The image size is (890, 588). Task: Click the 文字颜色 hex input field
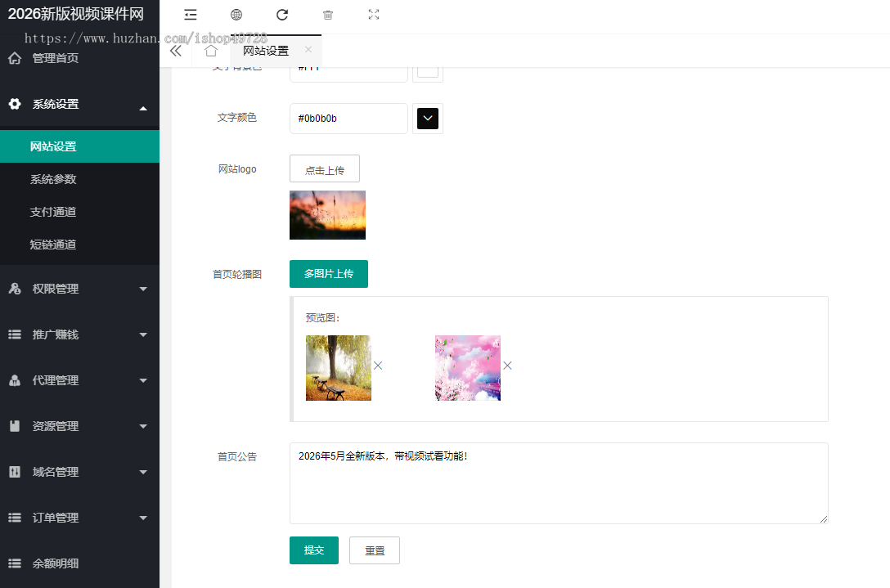[348, 119]
